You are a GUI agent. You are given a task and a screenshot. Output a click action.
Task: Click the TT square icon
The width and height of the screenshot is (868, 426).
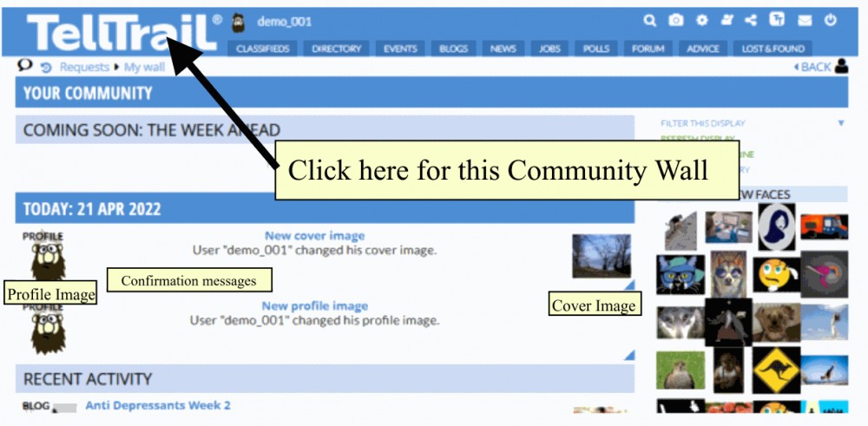coord(777,19)
